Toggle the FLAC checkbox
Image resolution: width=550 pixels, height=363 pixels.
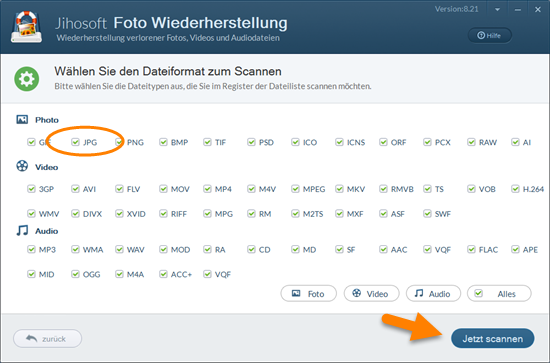pos(471,249)
